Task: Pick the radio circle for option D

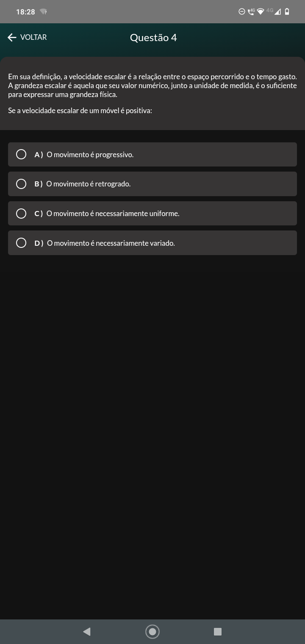Action: (21, 243)
